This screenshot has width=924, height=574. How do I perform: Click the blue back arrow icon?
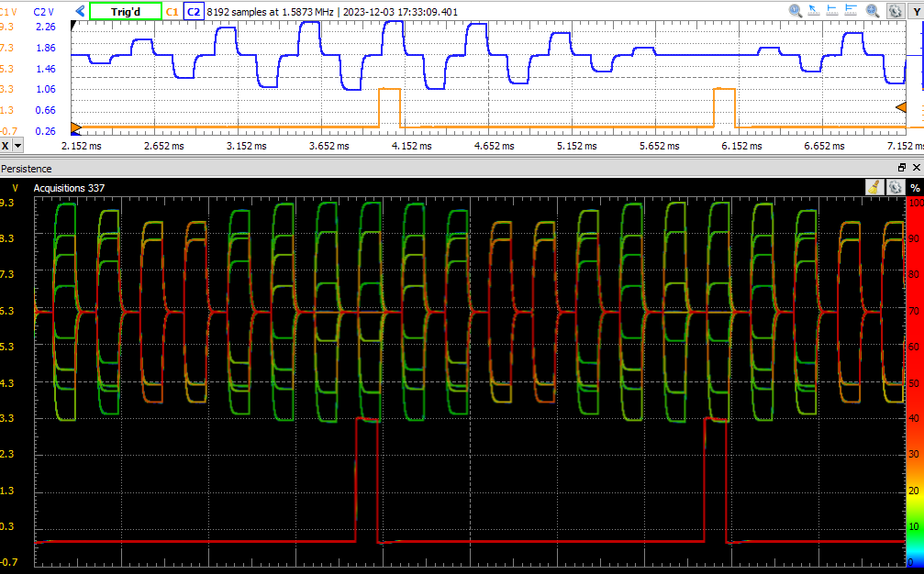click(x=80, y=11)
